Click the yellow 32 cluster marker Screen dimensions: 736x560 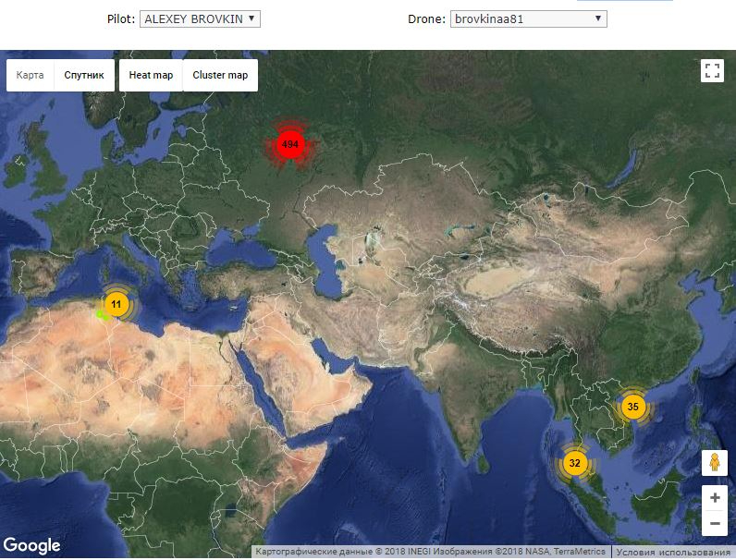tap(575, 463)
